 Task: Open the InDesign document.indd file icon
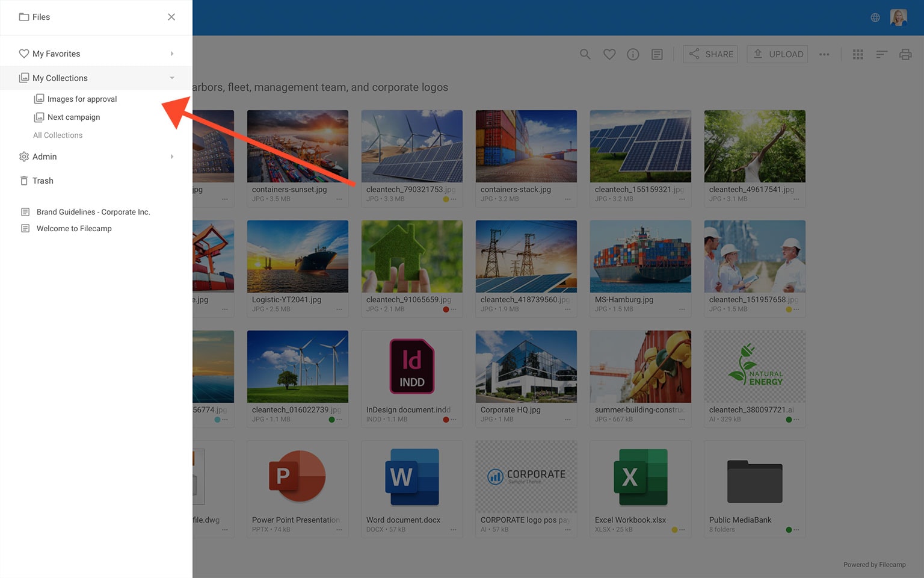[412, 367]
